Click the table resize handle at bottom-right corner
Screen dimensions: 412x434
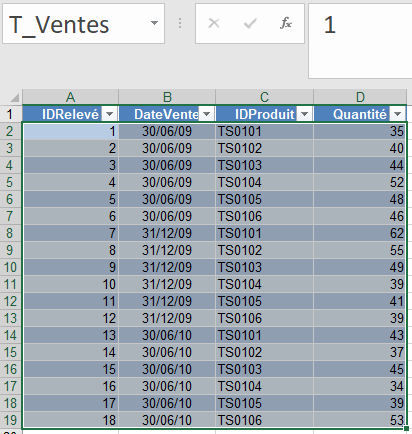pyautogui.click(x=406, y=428)
